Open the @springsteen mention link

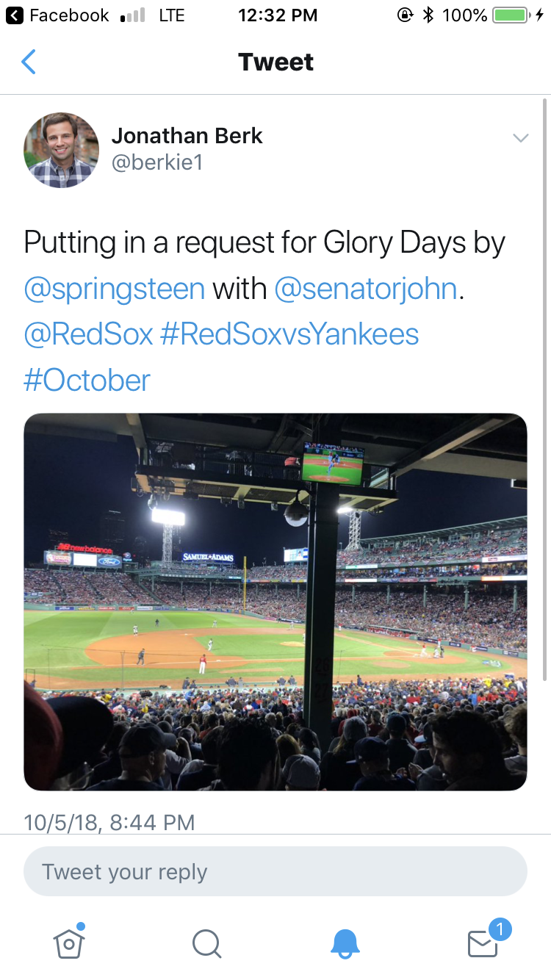click(x=114, y=289)
